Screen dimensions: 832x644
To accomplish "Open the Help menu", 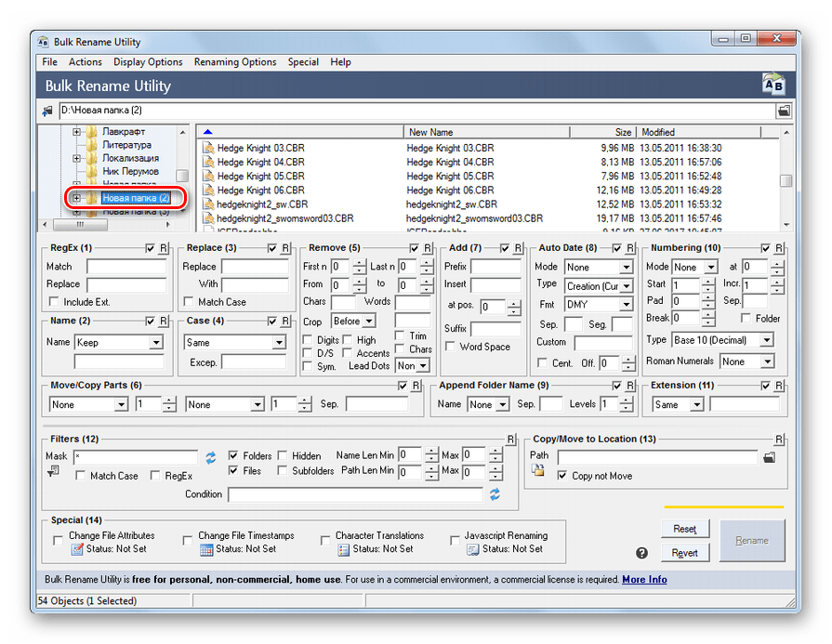I will click(x=340, y=62).
